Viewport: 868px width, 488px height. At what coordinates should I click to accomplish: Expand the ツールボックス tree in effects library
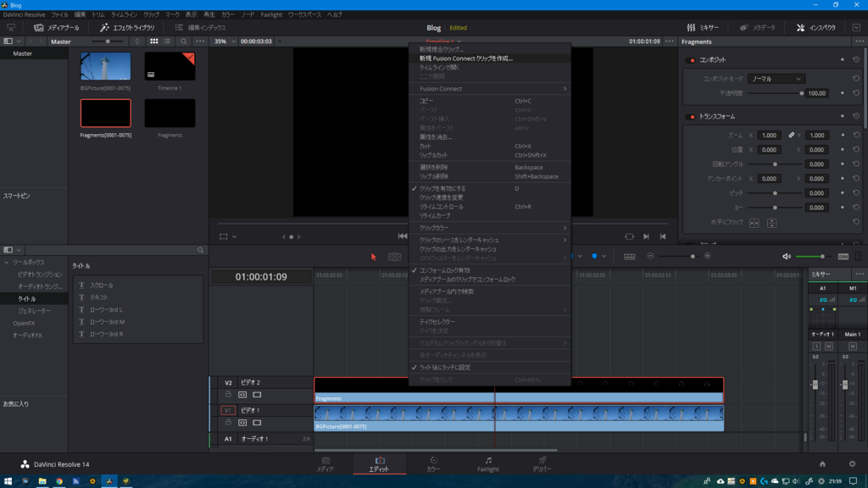[7, 263]
